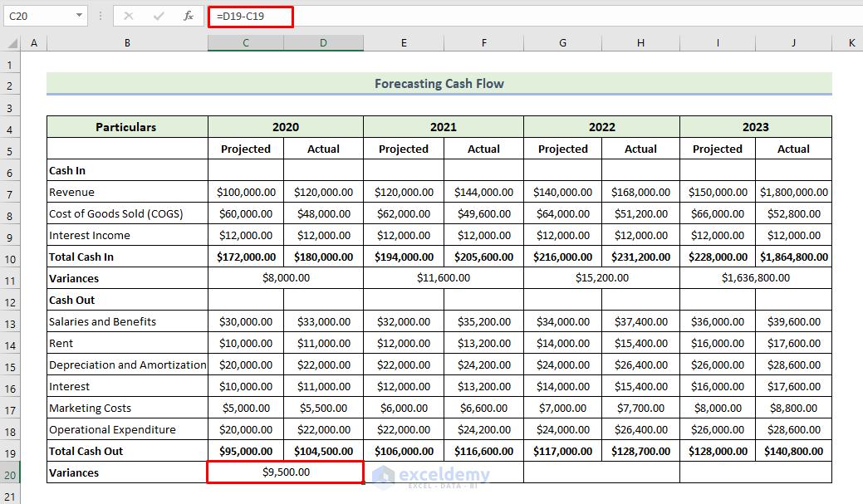Click the Forecasting Cash Flow title cell

(439, 84)
